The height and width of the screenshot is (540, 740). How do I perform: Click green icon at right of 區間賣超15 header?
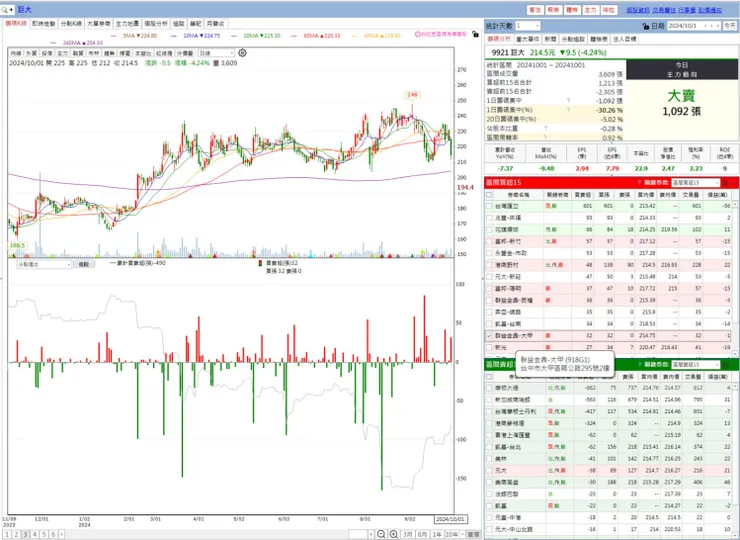tap(726, 364)
